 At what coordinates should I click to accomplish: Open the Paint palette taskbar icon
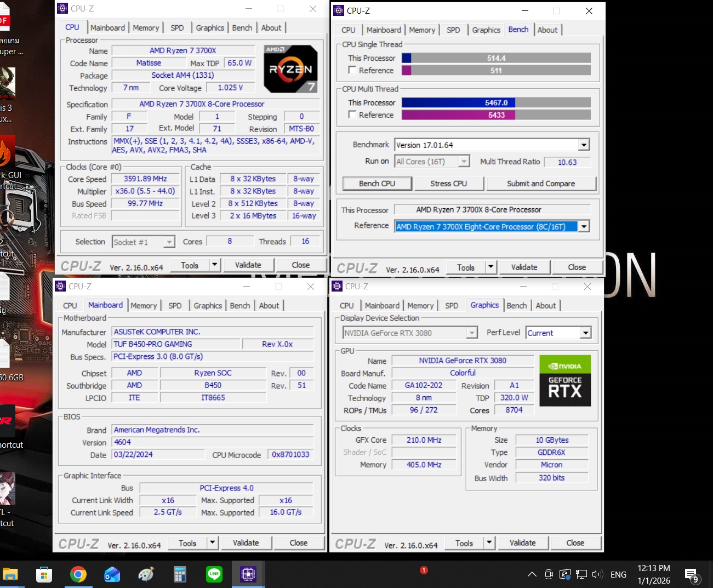[146, 574]
